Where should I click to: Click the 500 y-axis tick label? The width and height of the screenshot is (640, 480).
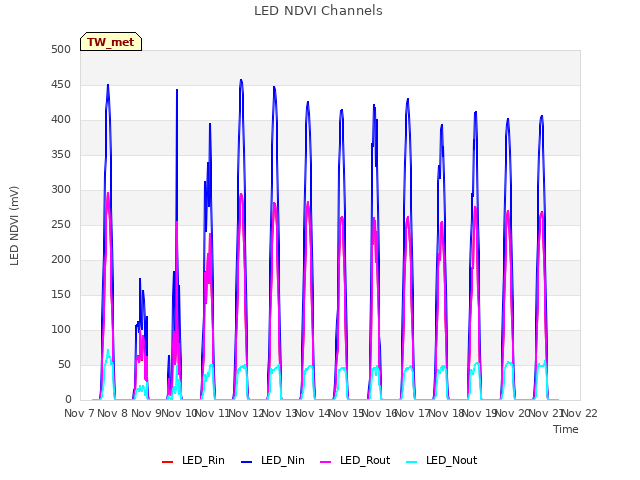coord(61,49)
